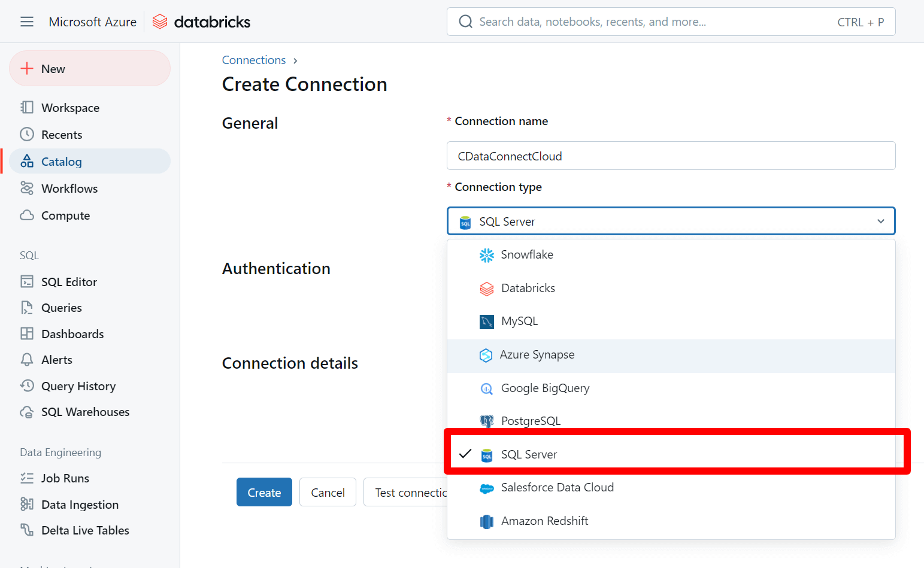Click the Snowflake logo icon
Image resolution: width=924 pixels, height=568 pixels.
pos(487,256)
